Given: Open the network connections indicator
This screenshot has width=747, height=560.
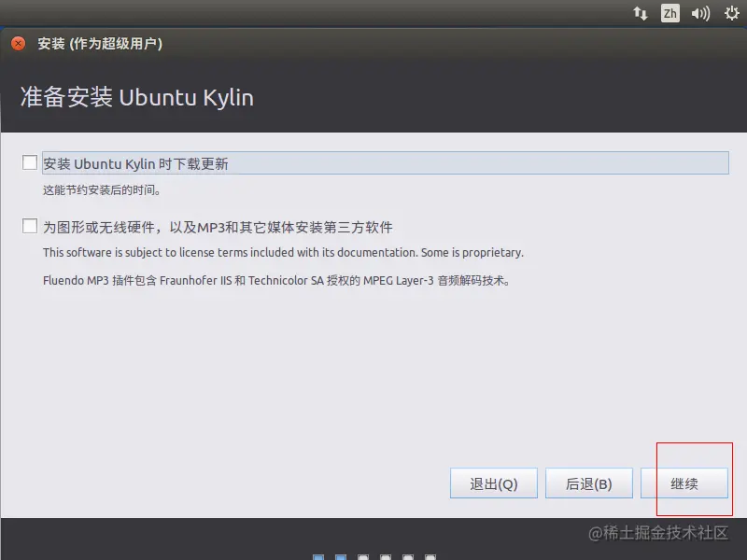Looking at the screenshot, I should [x=641, y=13].
